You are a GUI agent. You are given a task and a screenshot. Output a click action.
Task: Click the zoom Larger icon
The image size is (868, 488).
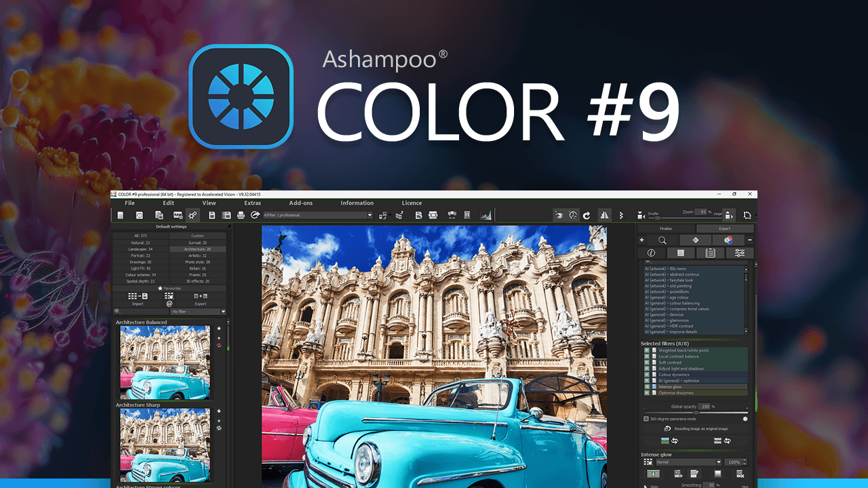pos(729,216)
